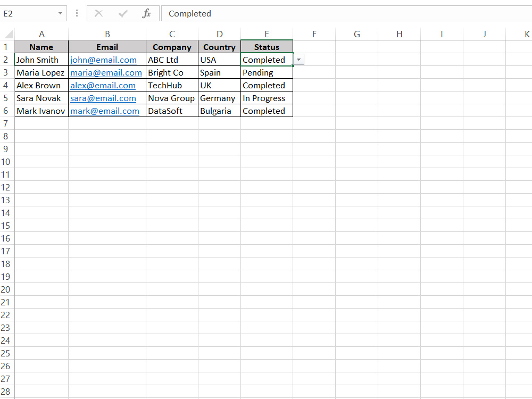Select the Alex Brown cell

pyautogui.click(x=41, y=86)
